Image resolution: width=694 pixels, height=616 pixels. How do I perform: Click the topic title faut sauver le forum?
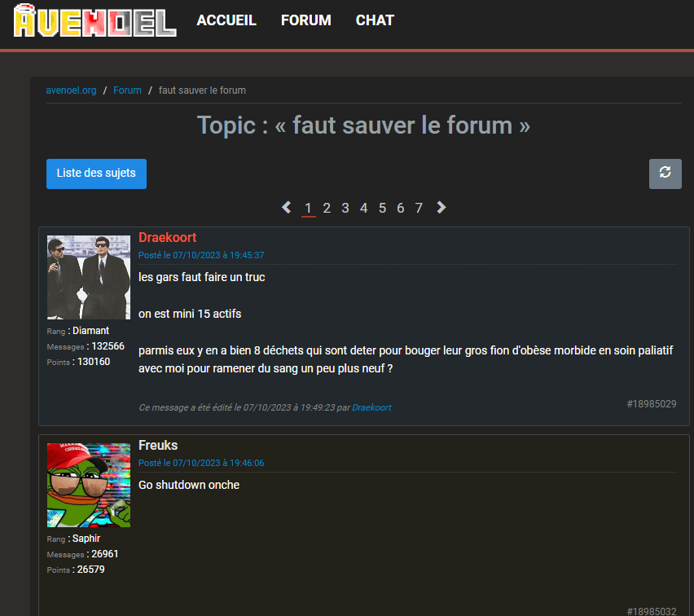[364, 125]
